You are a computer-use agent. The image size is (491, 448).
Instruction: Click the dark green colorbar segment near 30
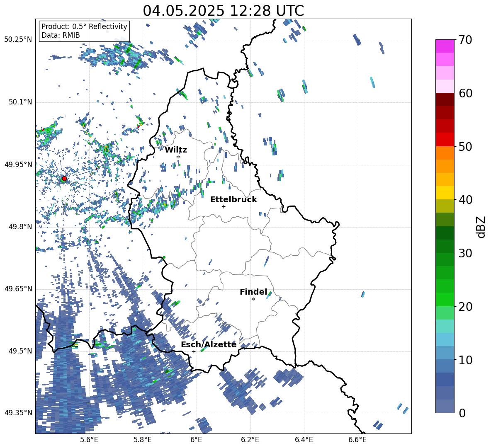pos(445,246)
